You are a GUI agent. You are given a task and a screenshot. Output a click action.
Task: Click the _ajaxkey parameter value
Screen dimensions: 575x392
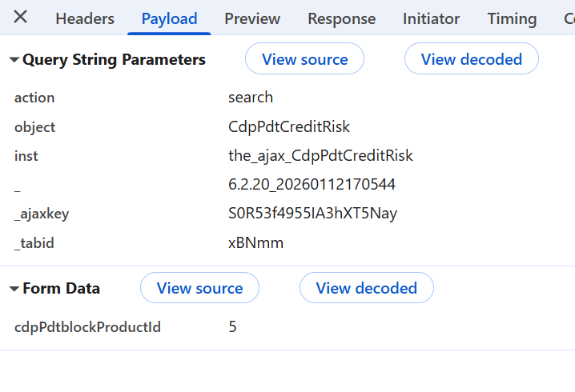(312, 214)
